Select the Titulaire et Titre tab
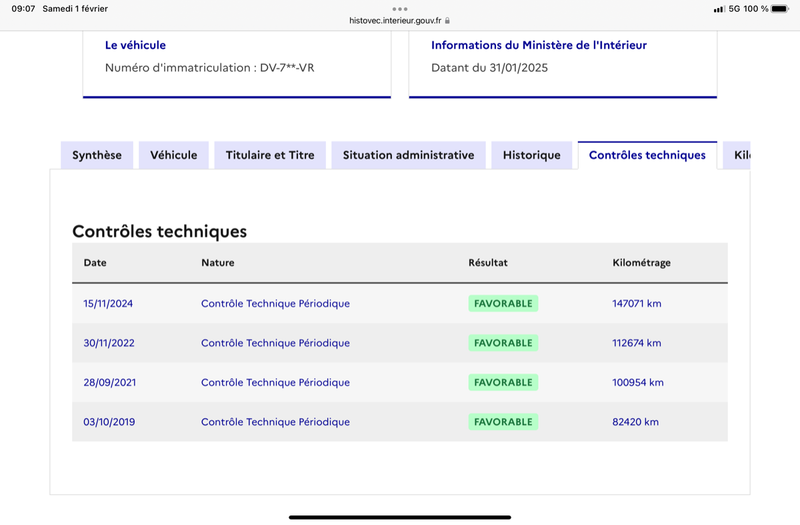800x525 pixels. click(x=270, y=155)
